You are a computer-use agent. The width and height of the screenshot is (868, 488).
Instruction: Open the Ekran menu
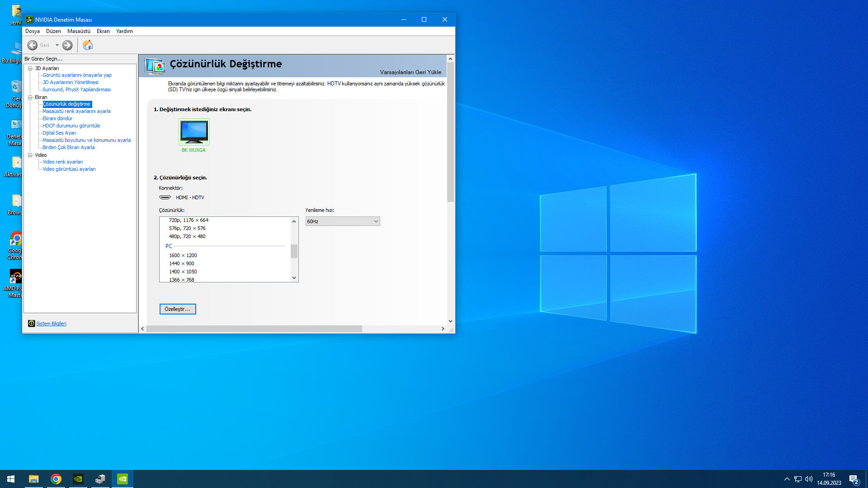coord(103,31)
